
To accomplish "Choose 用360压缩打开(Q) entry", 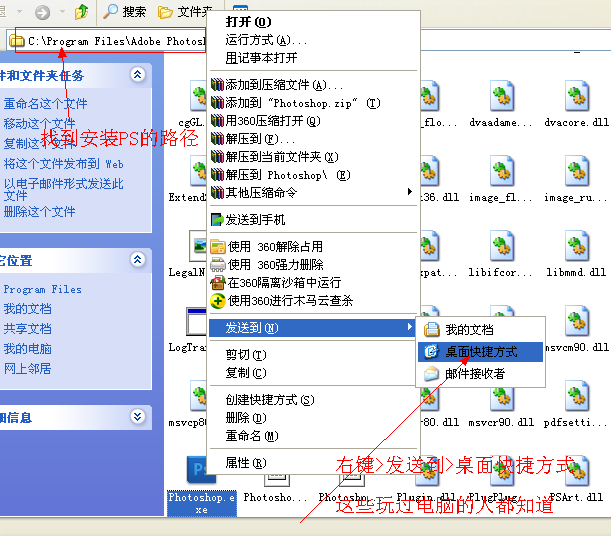I will (314, 121).
